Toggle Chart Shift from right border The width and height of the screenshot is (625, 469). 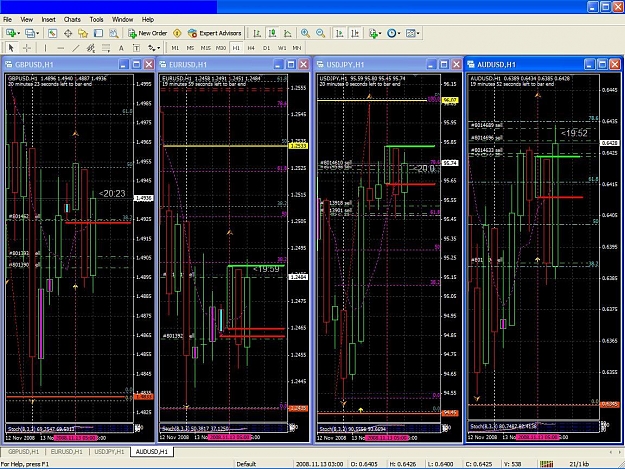tap(355, 33)
